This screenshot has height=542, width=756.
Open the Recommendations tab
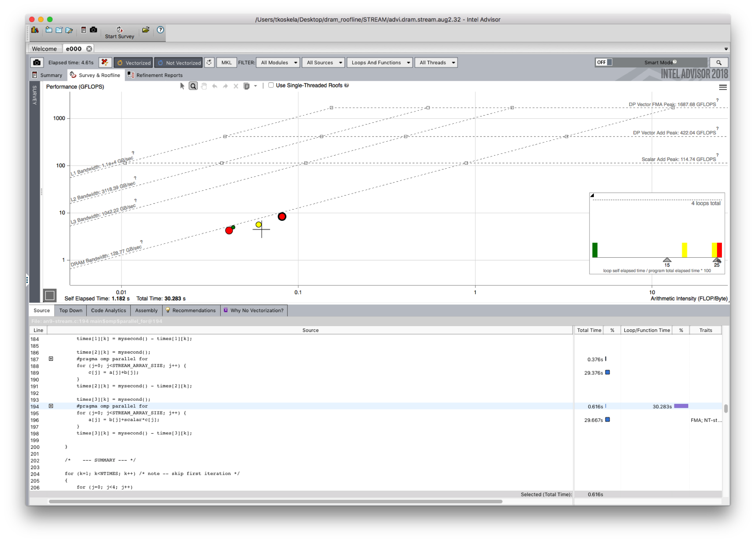(x=191, y=310)
